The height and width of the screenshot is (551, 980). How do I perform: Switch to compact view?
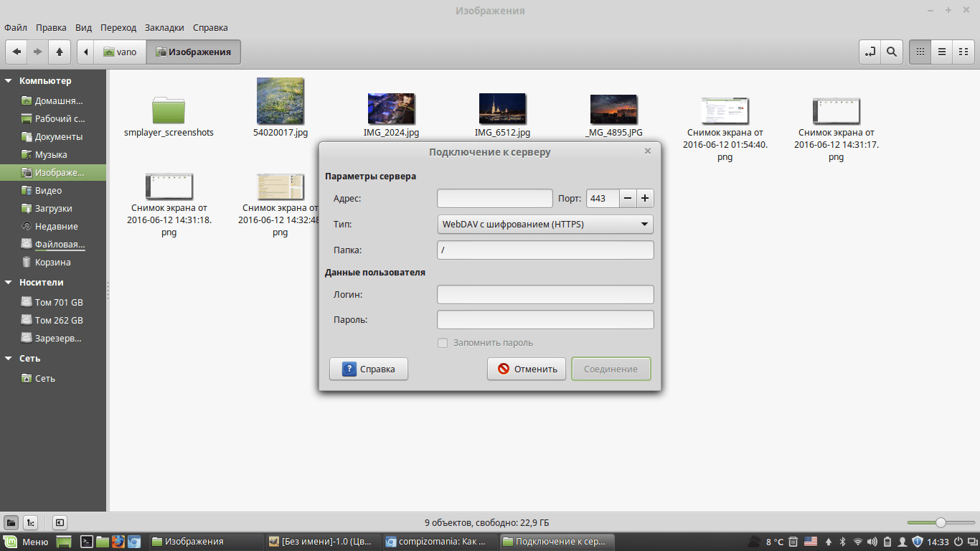click(x=963, y=52)
